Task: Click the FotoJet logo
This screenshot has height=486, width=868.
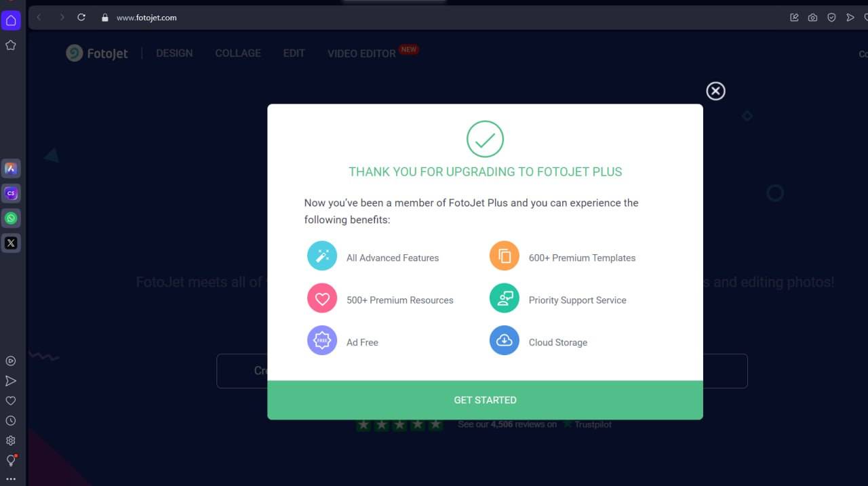Action: point(97,53)
